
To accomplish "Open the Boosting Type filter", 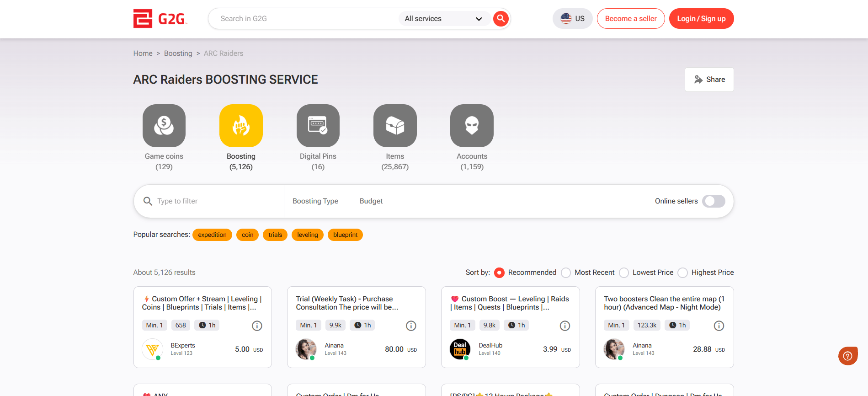I will [x=315, y=201].
